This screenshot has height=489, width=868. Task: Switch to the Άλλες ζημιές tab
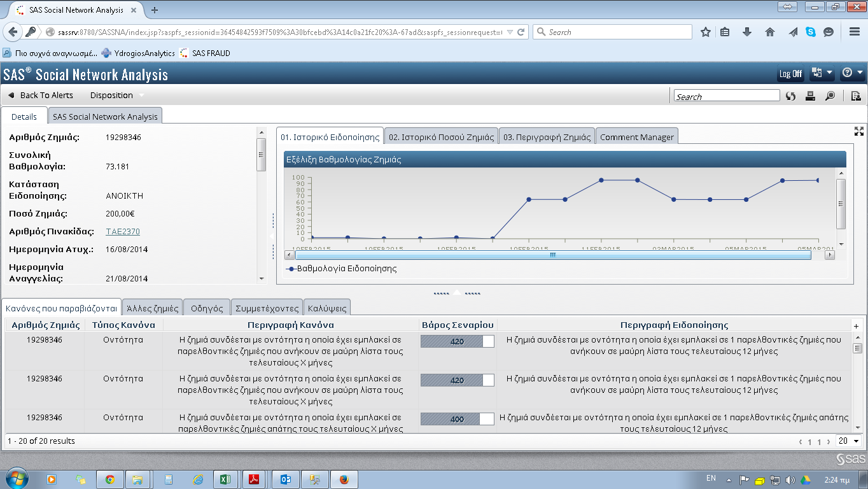coord(152,308)
